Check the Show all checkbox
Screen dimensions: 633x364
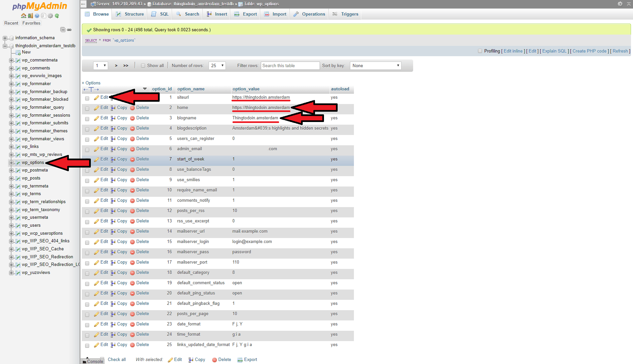(x=143, y=66)
